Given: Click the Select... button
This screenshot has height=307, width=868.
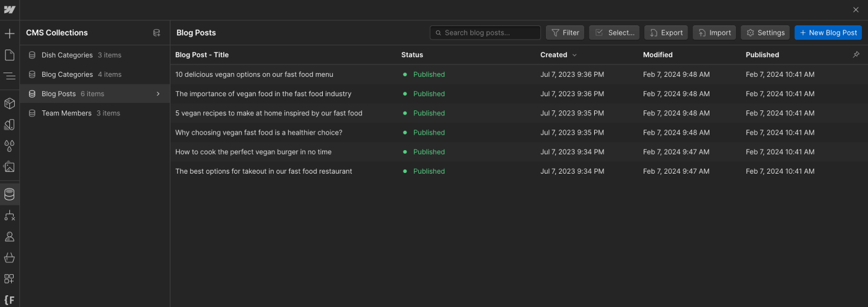Looking at the screenshot, I should (x=614, y=33).
